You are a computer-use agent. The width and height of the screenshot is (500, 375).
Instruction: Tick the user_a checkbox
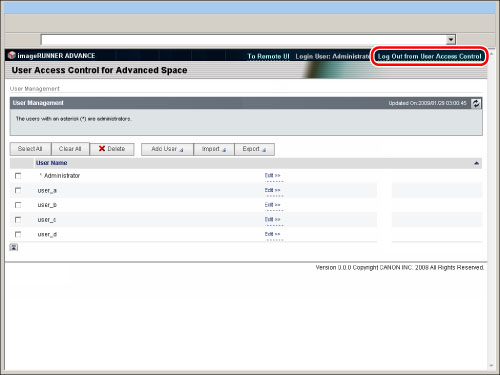(18, 190)
